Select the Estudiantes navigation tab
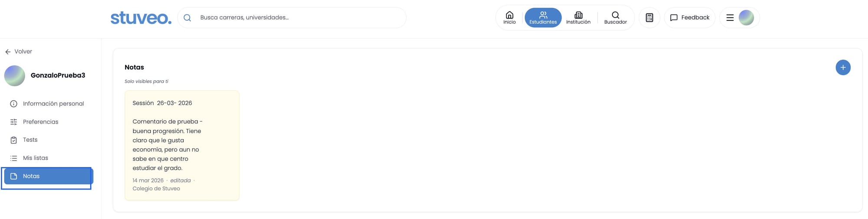This screenshot has width=868, height=219. click(543, 18)
